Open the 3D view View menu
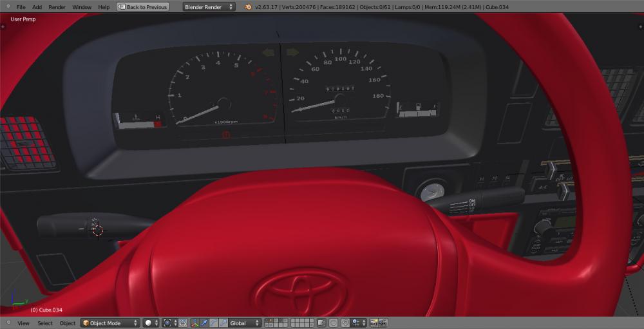This screenshot has width=644, height=329. tap(23, 323)
